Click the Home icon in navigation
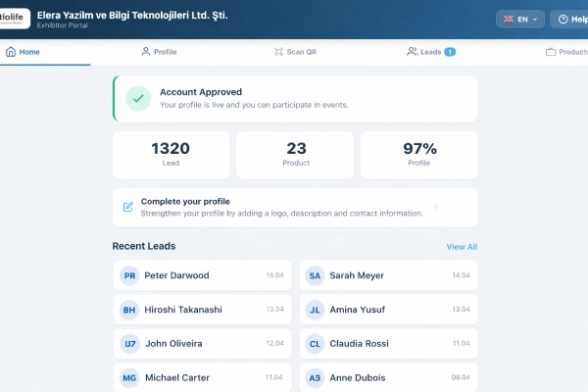 pyautogui.click(x=11, y=52)
